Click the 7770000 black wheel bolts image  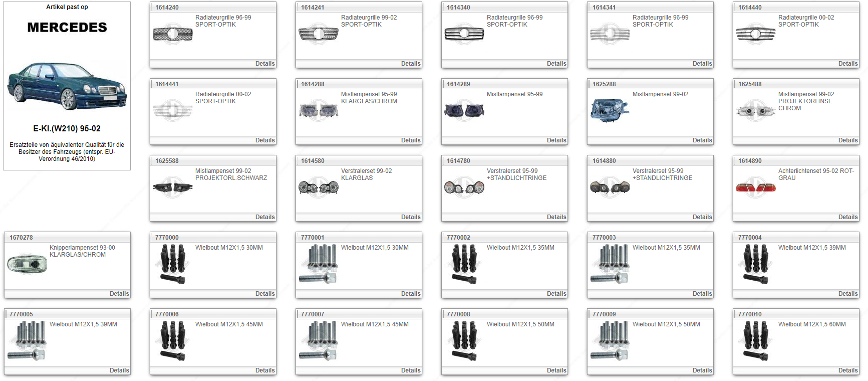point(173,264)
